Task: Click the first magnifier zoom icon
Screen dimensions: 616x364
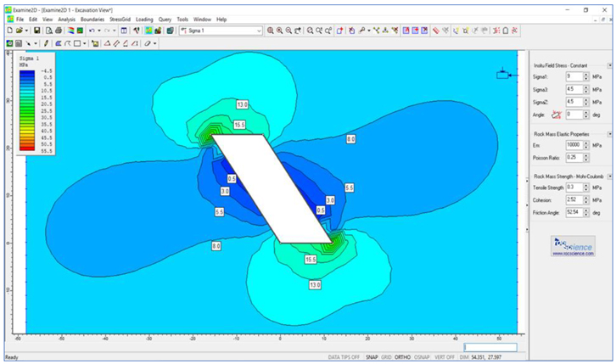Action: 272,31
